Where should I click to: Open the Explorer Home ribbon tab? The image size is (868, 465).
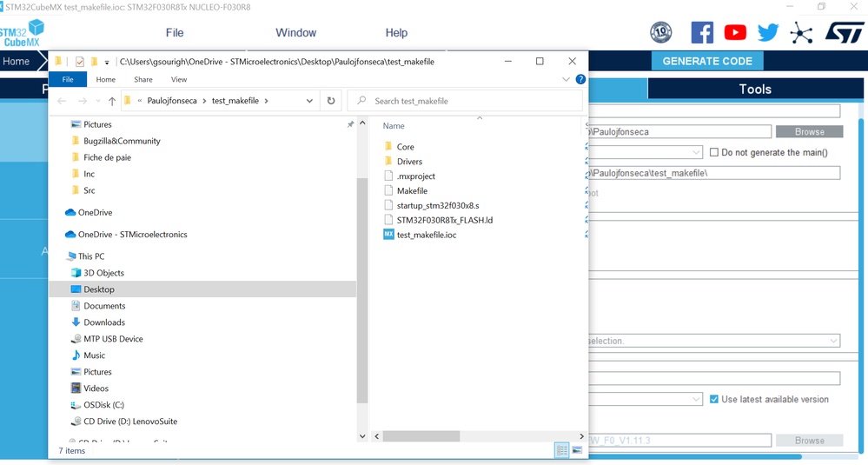click(106, 79)
